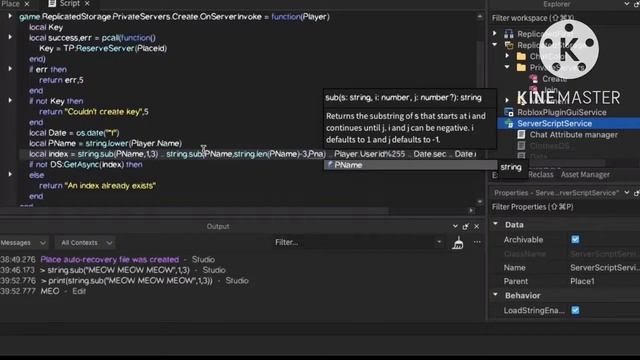Click the horizontal scrollbar right arrow

(471, 211)
